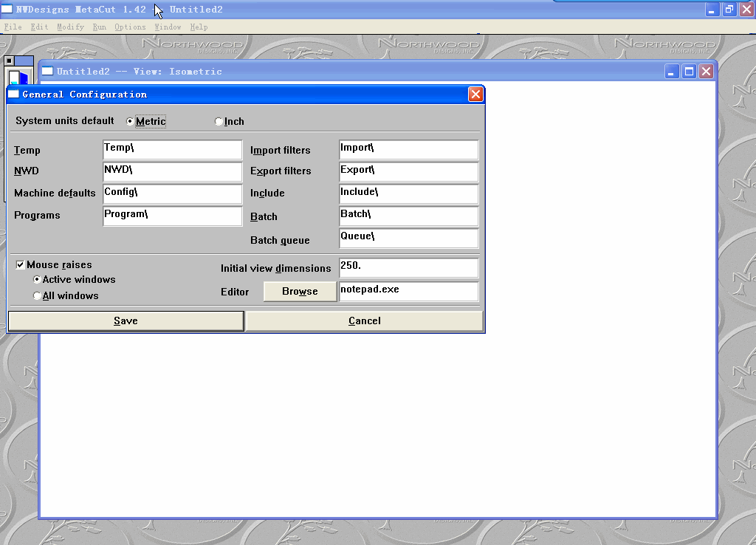Close the General Configuration dialog

[475, 94]
